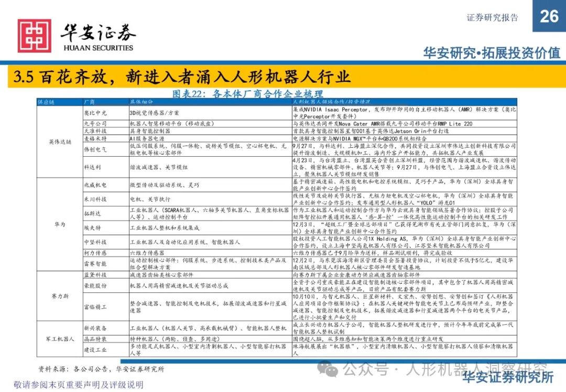Click the '科达利' company cell
The height and width of the screenshot is (392, 566).
[106, 167]
